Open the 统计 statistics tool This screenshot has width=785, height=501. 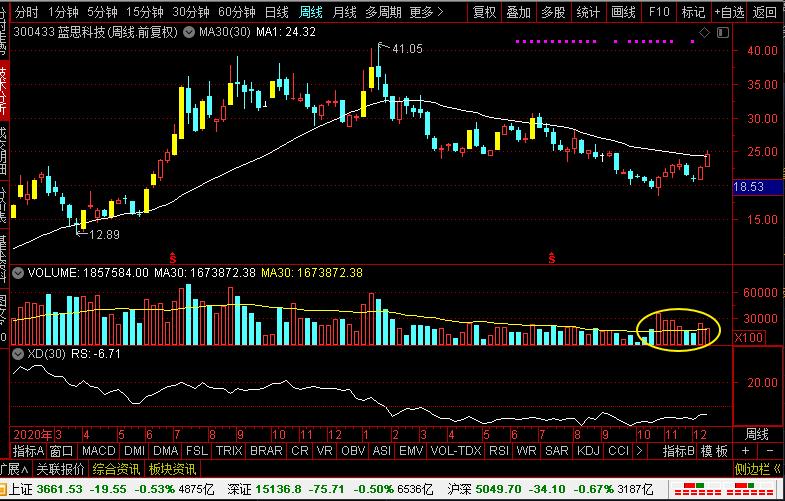588,12
